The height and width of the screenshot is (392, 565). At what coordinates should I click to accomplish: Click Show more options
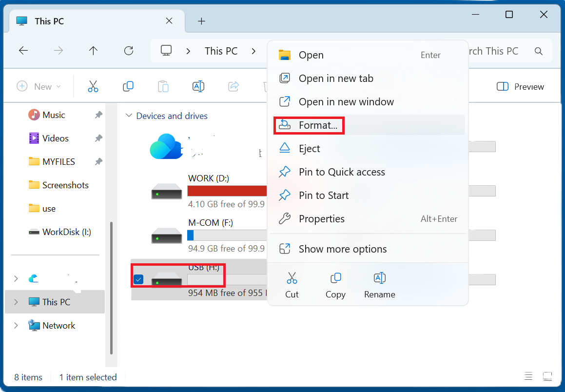pos(342,249)
